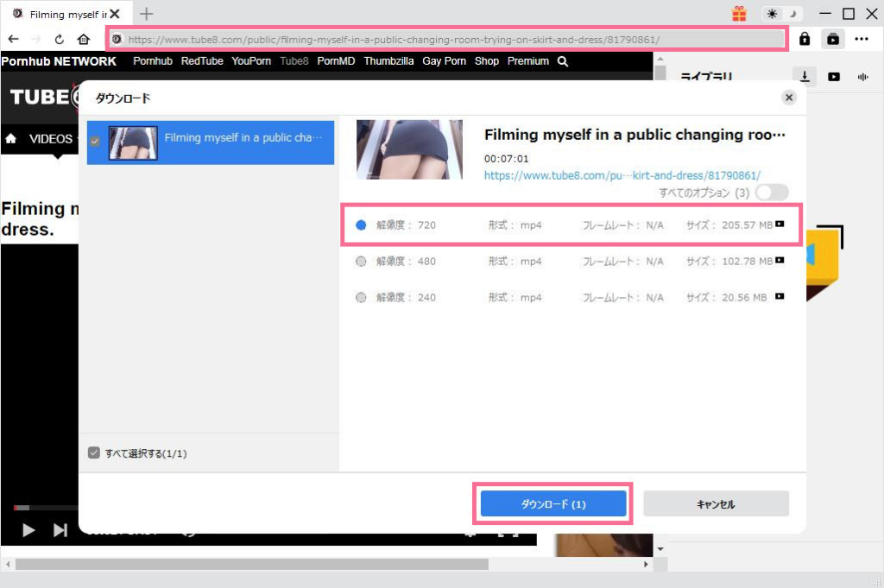Image resolution: width=884 pixels, height=588 pixels.
Task: Reload the page with the refresh icon
Action: [x=60, y=39]
